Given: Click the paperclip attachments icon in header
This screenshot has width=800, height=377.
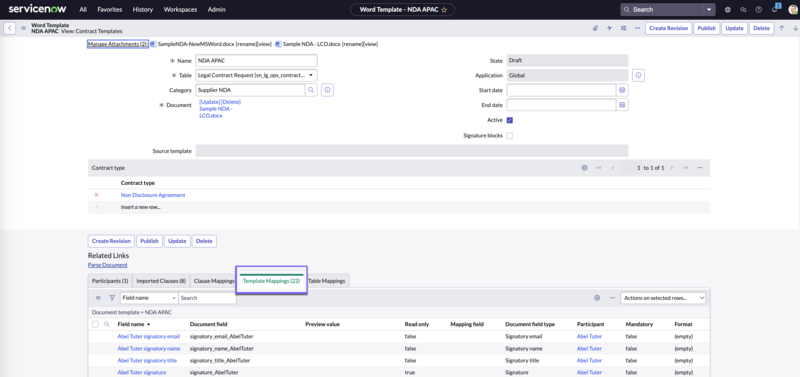Looking at the screenshot, I should coord(595,28).
